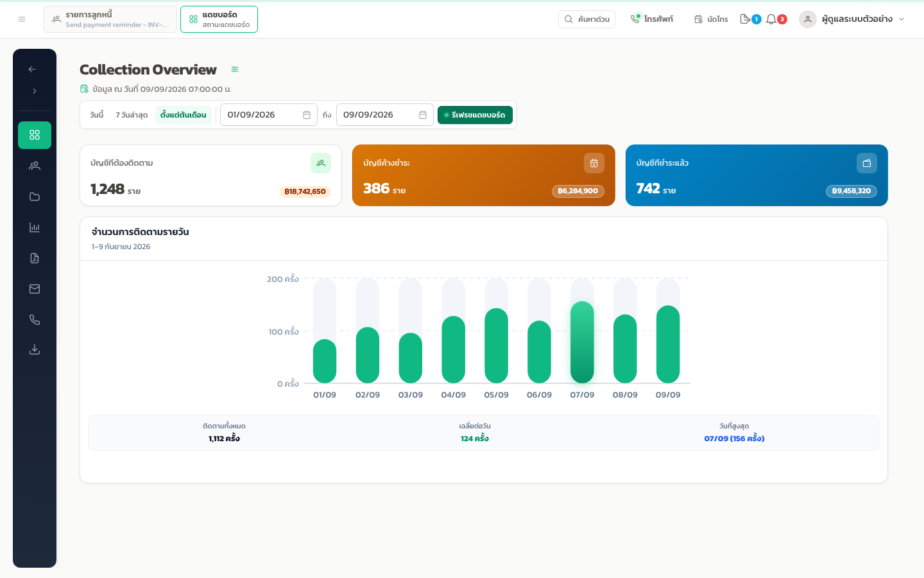Click the start date field 01/09/2026

coord(269,115)
